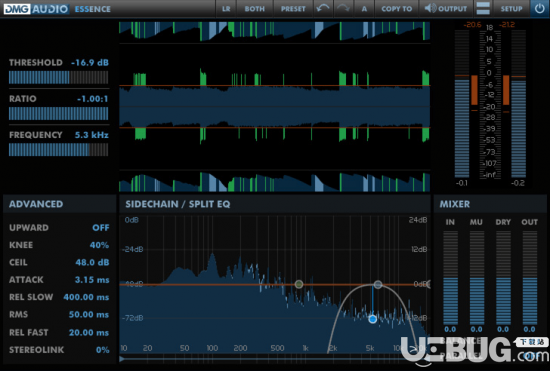
Task: Click the ATTACK 3.15 ms value
Action: coord(92,280)
